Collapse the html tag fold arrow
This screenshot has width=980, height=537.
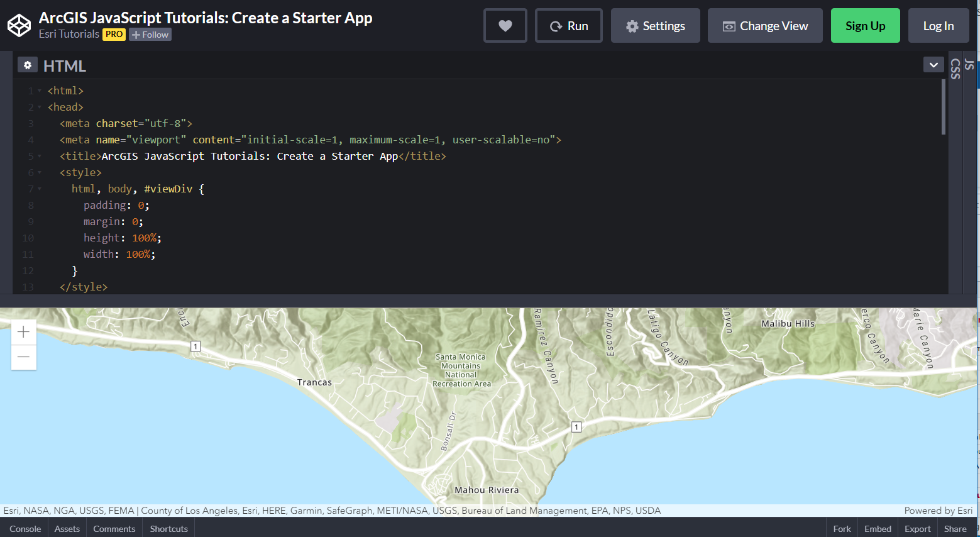click(x=40, y=91)
